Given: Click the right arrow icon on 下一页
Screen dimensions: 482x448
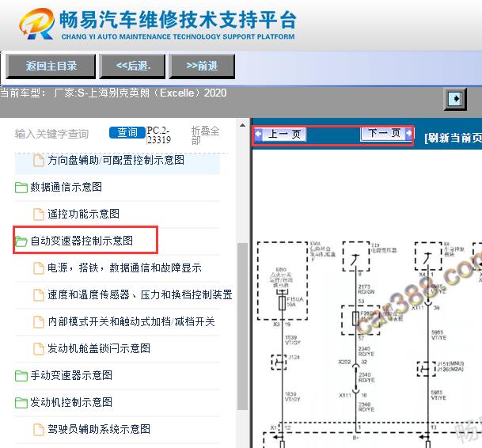Looking at the screenshot, I should point(408,133).
